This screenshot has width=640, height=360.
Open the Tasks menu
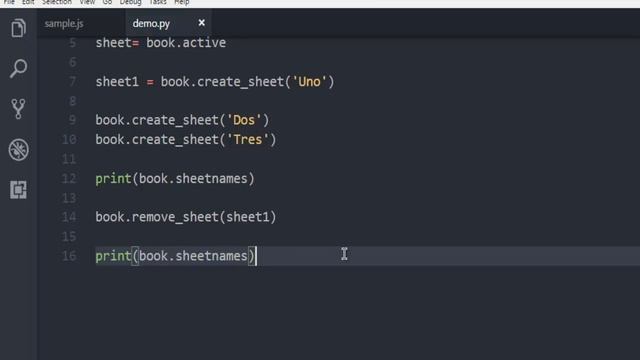(158, 2)
